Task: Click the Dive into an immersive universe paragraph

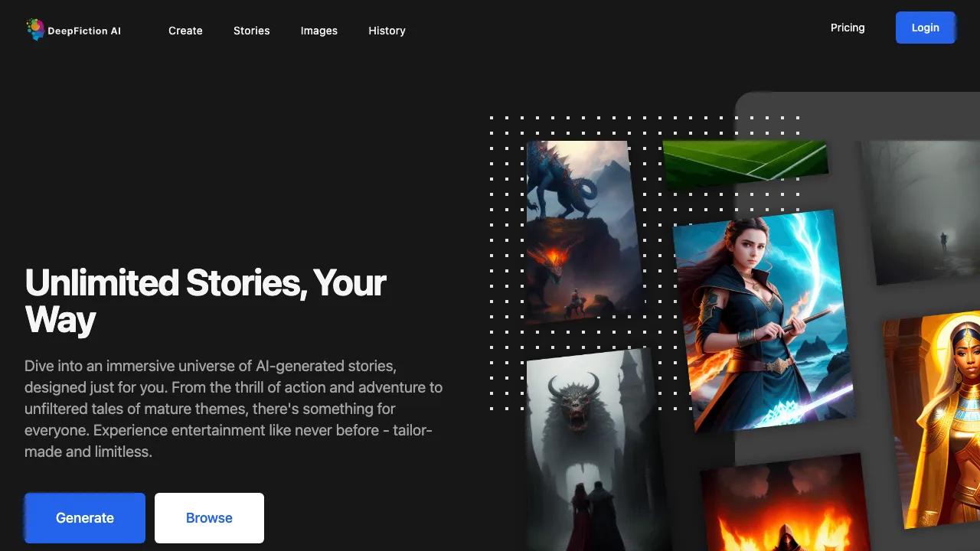Action: coord(234,409)
